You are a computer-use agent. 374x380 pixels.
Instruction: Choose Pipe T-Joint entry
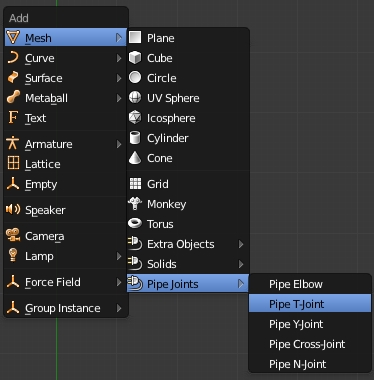point(310,304)
